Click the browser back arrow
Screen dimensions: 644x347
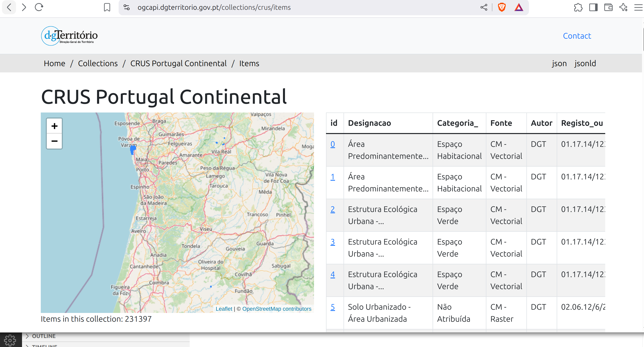click(x=9, y=7)
